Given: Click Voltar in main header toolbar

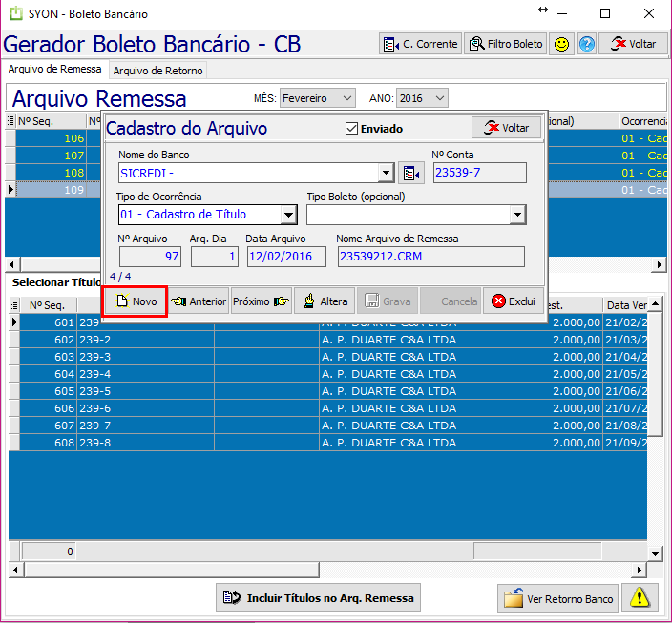Looking at the screenshot, I should 633,44.
